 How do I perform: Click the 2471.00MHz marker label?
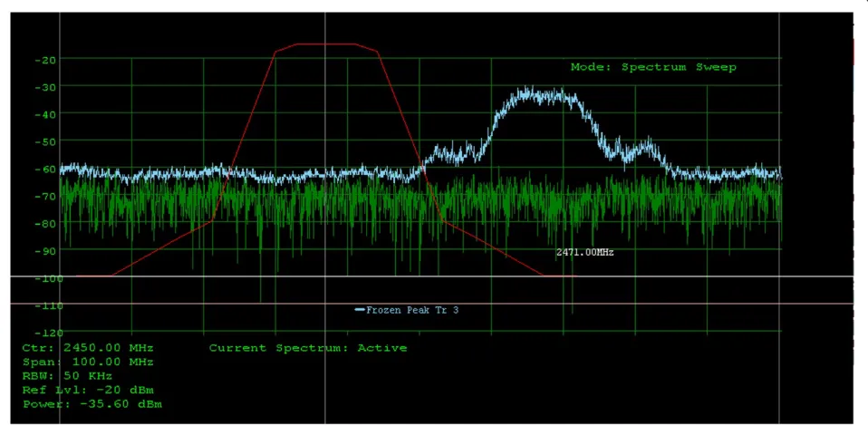[584, 252]
